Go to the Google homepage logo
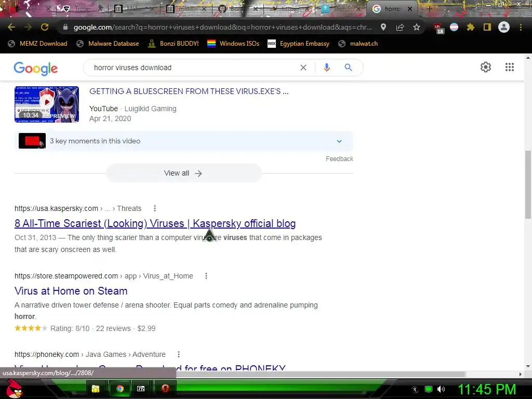The image size is (532, 399). (36, 69)
